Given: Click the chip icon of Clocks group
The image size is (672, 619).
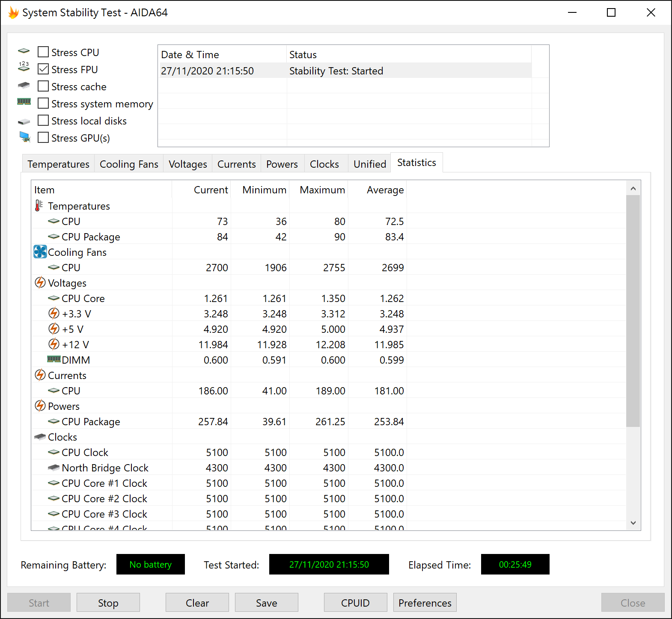Looking at the screenshot, I should pos(40,437).
